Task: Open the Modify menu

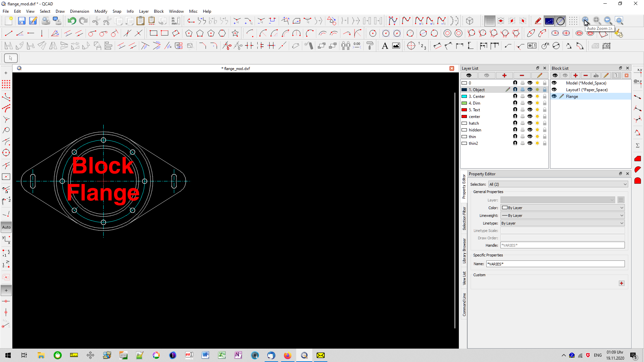Action: pos(101,11)
